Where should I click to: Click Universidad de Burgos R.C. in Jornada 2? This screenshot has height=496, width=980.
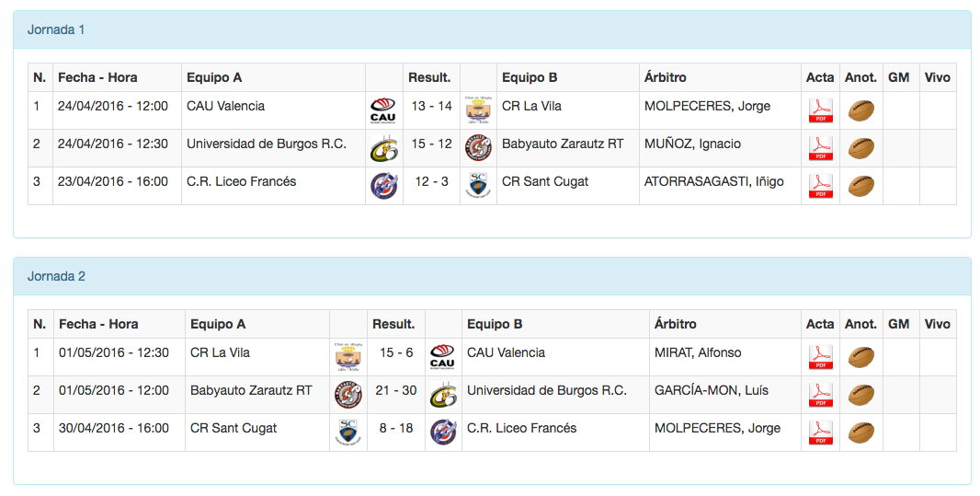[547, 390]
